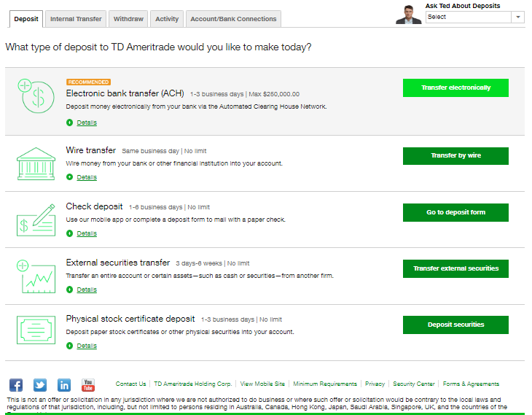
Task: Click the LinkedIn icon in footer
Action: (x=64, y=385)
